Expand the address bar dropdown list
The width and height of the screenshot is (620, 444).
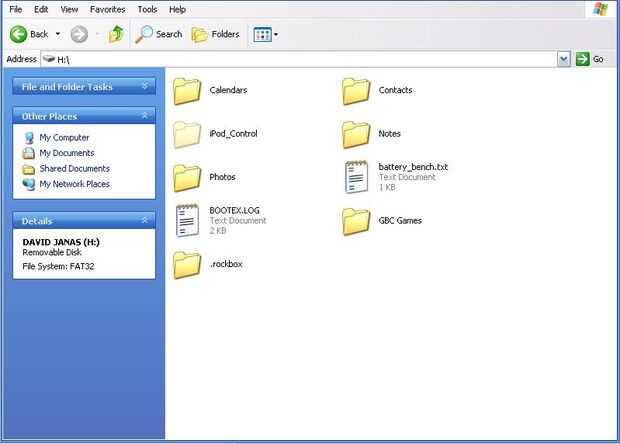click(x=564, y=59)
